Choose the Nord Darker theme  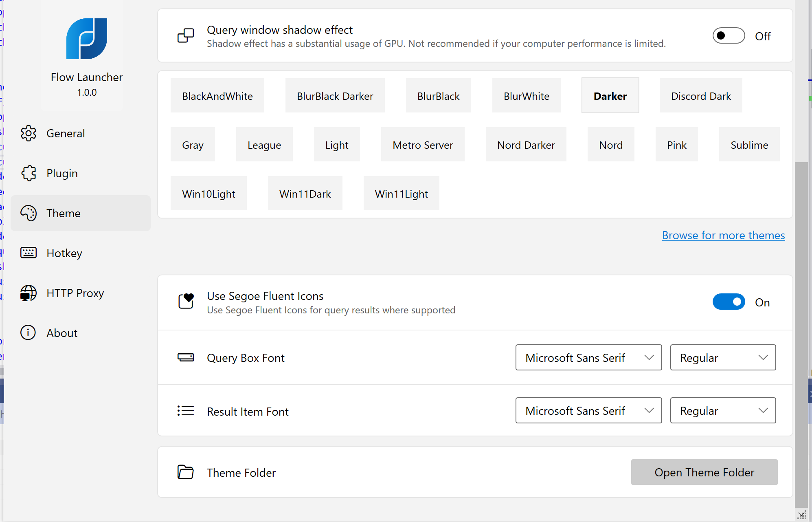click(526, 145)
